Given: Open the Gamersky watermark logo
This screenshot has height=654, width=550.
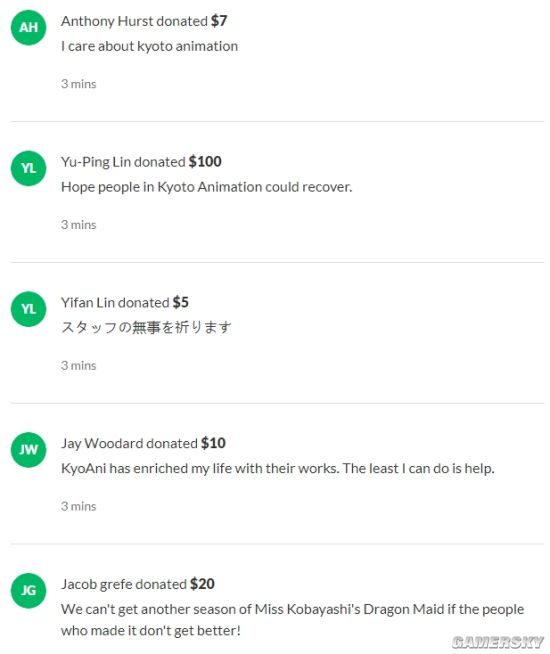Looking at the screenshot, I should pos(497,642).
